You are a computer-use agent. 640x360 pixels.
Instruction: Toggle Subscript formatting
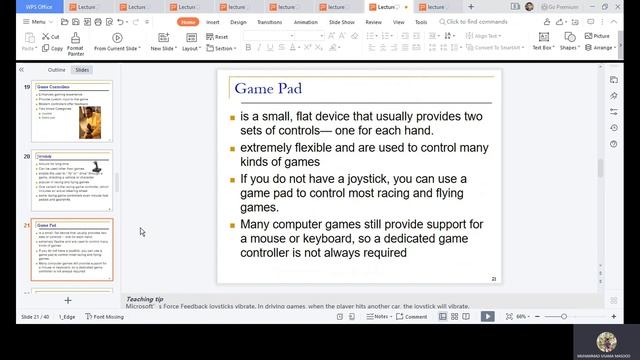(x=319, y=48)
